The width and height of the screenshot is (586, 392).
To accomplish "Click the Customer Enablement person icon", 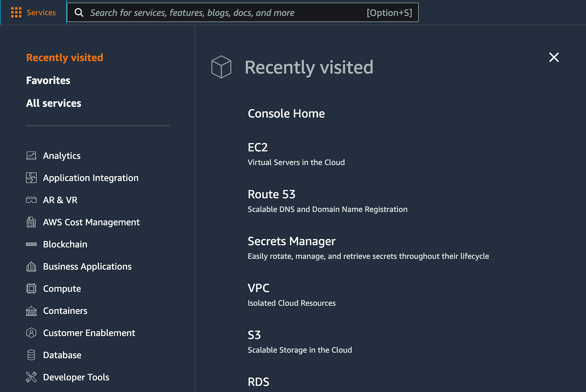I will [x=31, y=333].
